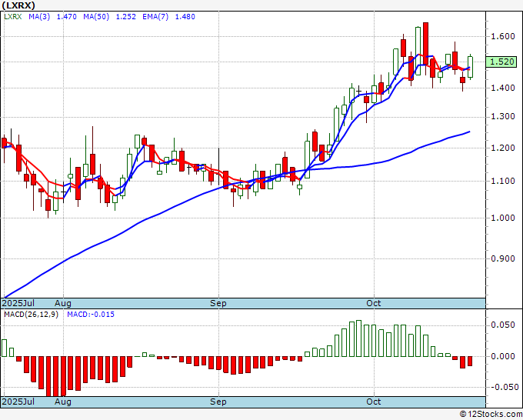This screenshot has width=523, height=420.
Task: Click the (LXRX) chart title
Action: click(18, 5)
